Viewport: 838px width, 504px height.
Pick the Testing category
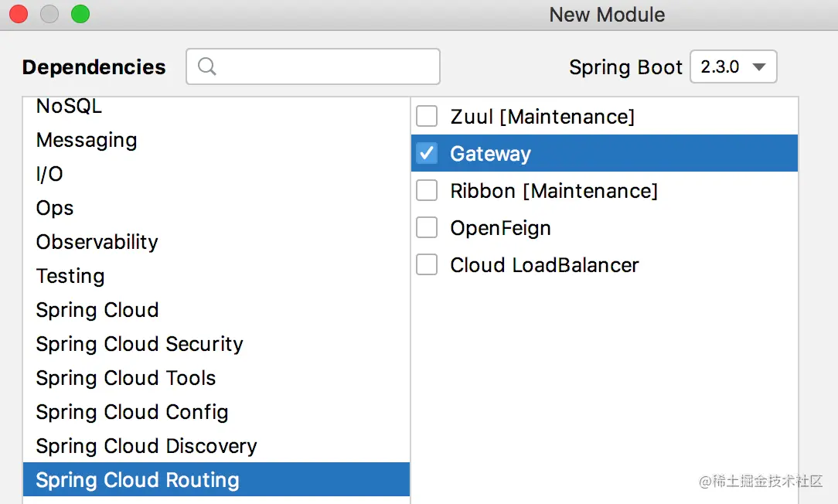point(70,276)
